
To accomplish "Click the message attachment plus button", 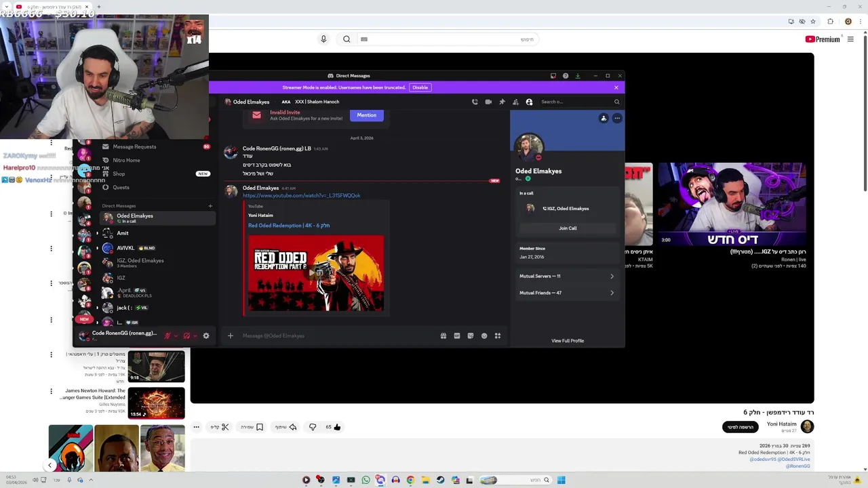I will pos(231,335).
